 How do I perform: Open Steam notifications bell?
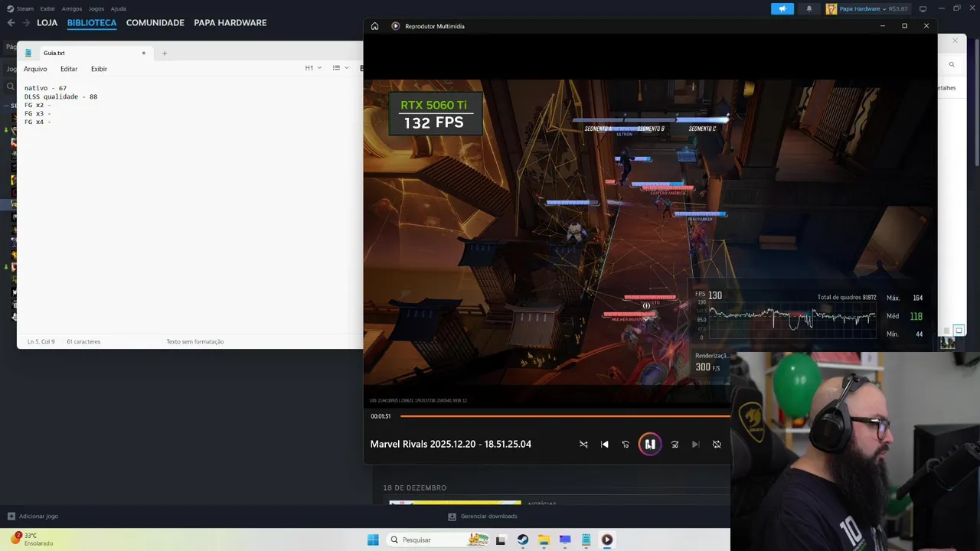pyautogui.click(x=809, y=9)
